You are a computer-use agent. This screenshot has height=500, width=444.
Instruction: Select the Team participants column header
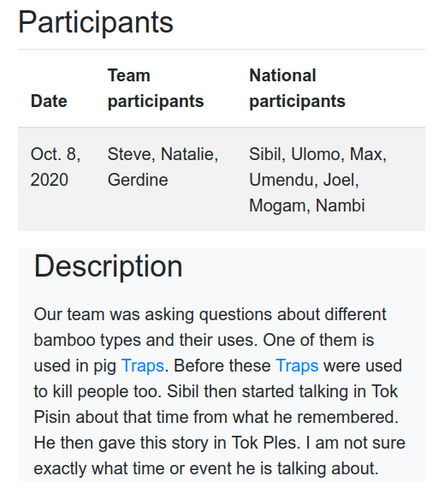[156, 88]
